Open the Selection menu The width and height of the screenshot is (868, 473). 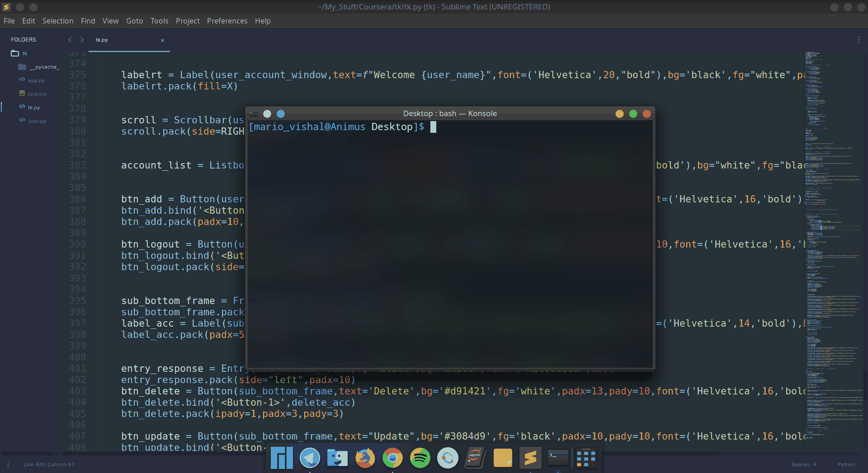pyautogui.click(x=58, y=21)
